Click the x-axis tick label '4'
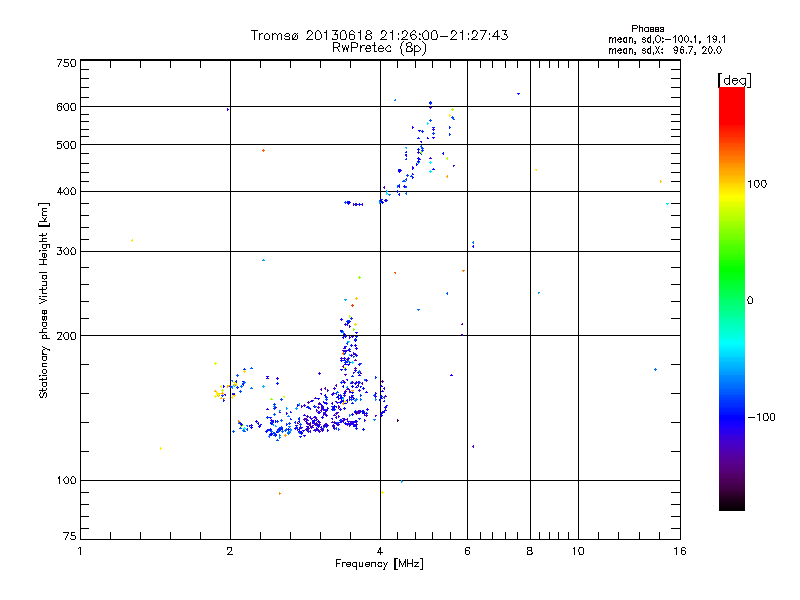This screenshot has height=600, width=800. pyautogui.click(x=380, y=551)
